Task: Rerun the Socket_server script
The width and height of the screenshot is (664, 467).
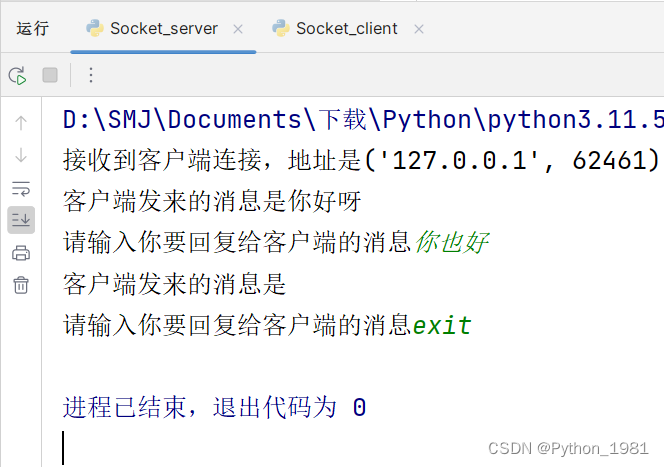Action: point(17,76)
